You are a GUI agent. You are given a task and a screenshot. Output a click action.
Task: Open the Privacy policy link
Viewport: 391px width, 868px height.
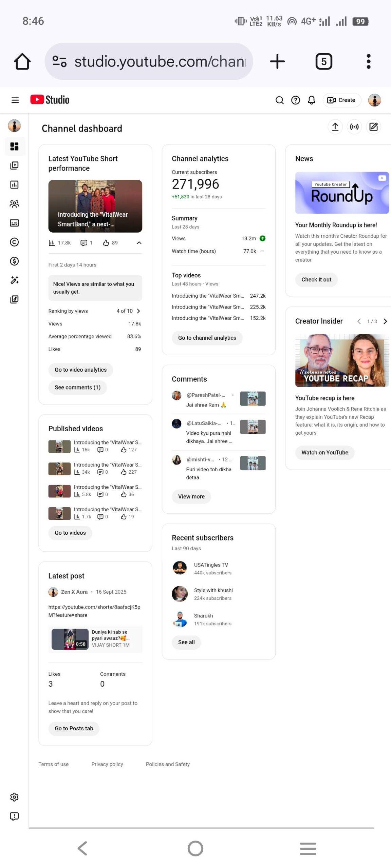pos(107,764)
